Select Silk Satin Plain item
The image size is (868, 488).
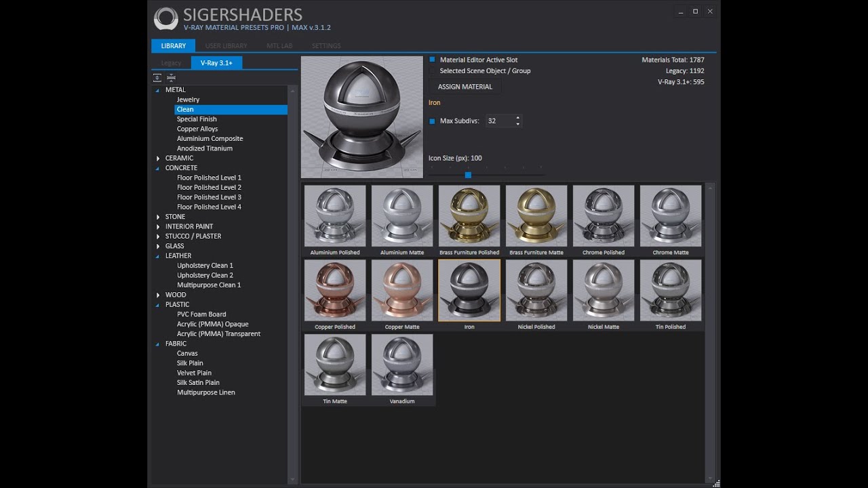pyautogui.click(x=198, y=382)
